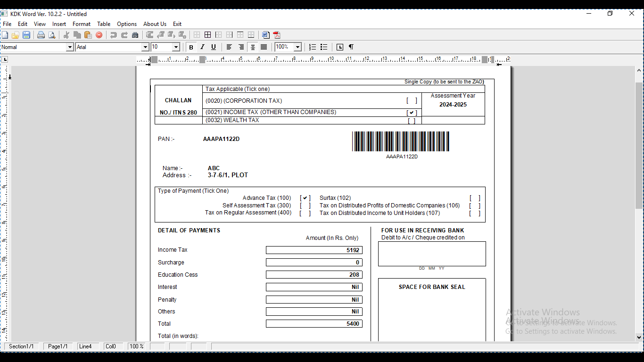
Task: Expand the Normal style dropdown
Action: 70,47
